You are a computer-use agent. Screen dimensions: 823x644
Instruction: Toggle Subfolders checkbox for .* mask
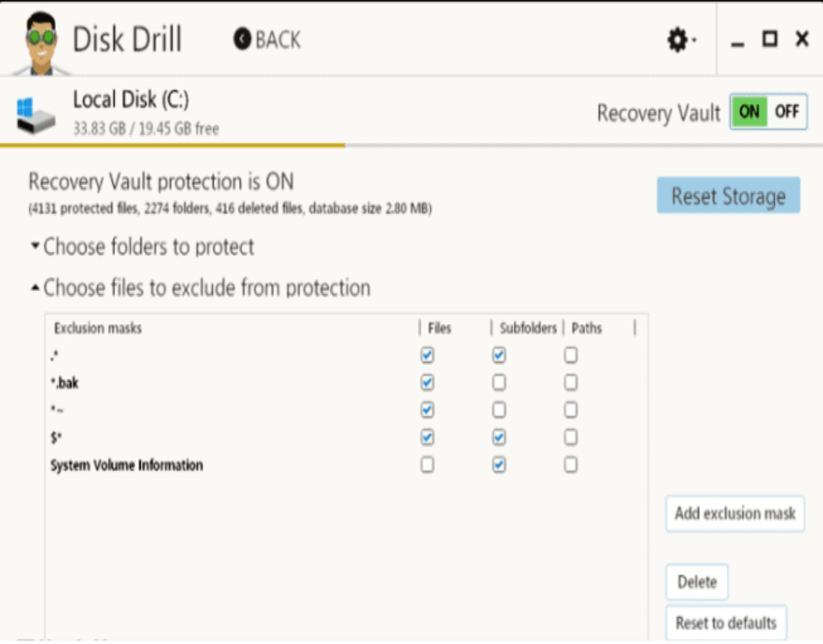(499, 355)
